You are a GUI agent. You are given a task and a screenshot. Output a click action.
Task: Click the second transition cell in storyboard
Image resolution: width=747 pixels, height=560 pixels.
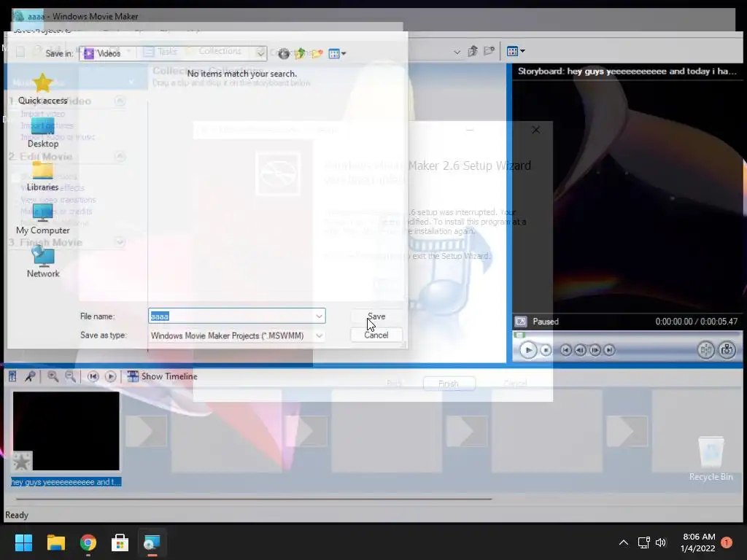[x=306, y=431]
